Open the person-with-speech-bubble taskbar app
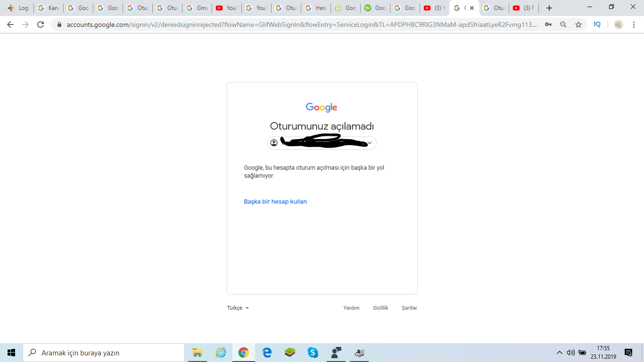Screen dimensions: 644x362 pyautogui.click(x=336, y=353)
